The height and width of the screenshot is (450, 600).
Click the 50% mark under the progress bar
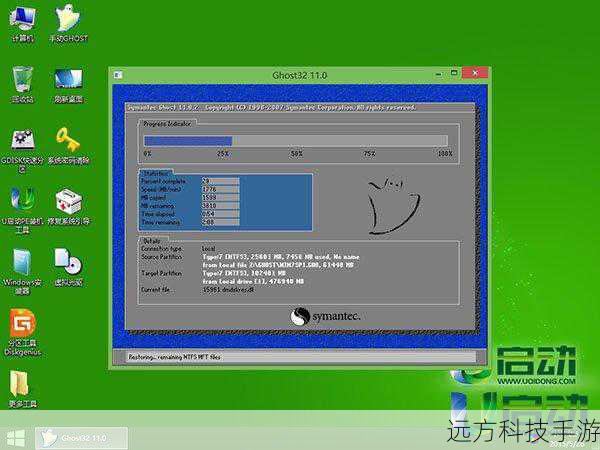(296, 154)
